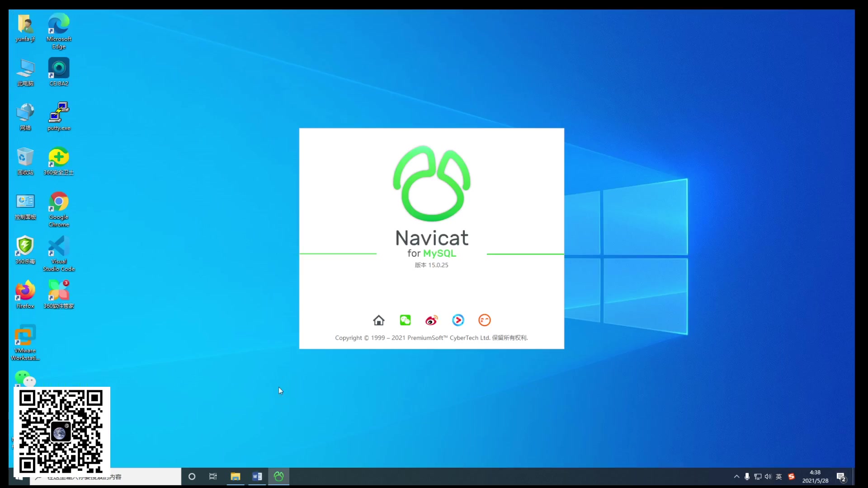Image resolution: width=868 pixels, height=488 pixels.
Task: Open the CEIBA2 desktop shortcut
Action: tap(59, 72)
